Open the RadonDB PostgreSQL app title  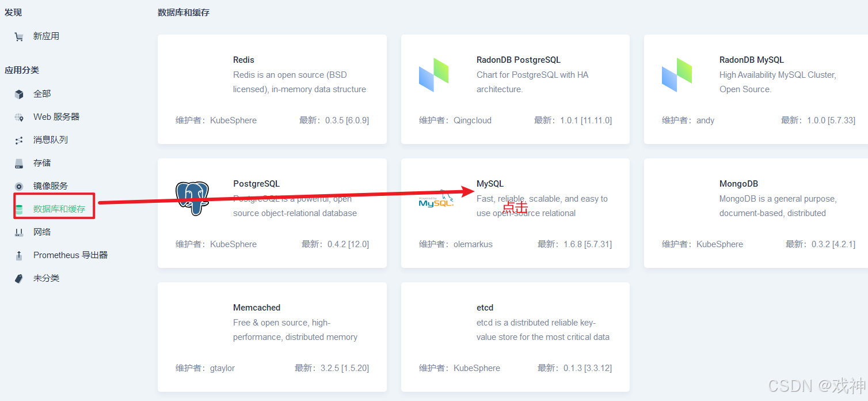pos(518,60)
